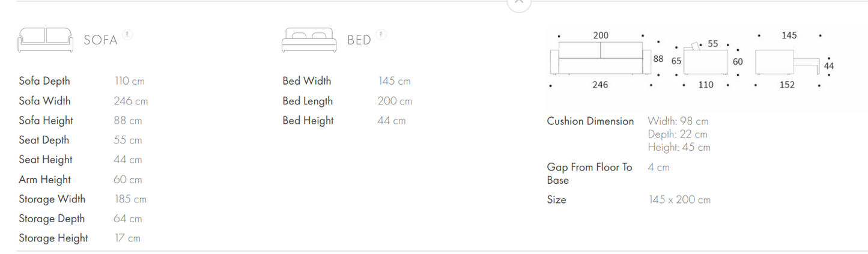Click the Storage Height value 17 cm
868x254 pixels.
(127, 238)
